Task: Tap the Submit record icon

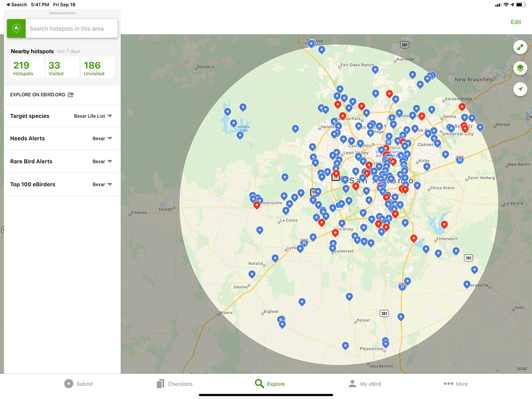Action: pos(68,384)
